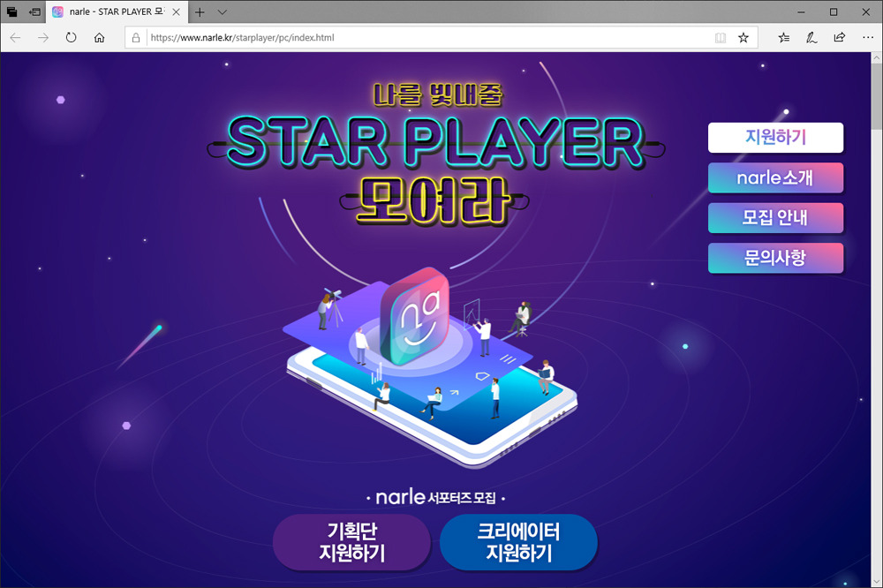Image resolution: width=883 pixels, height=588 pixels.
Task: Click the set tabs aside icon
Action: tap(35, 11)
